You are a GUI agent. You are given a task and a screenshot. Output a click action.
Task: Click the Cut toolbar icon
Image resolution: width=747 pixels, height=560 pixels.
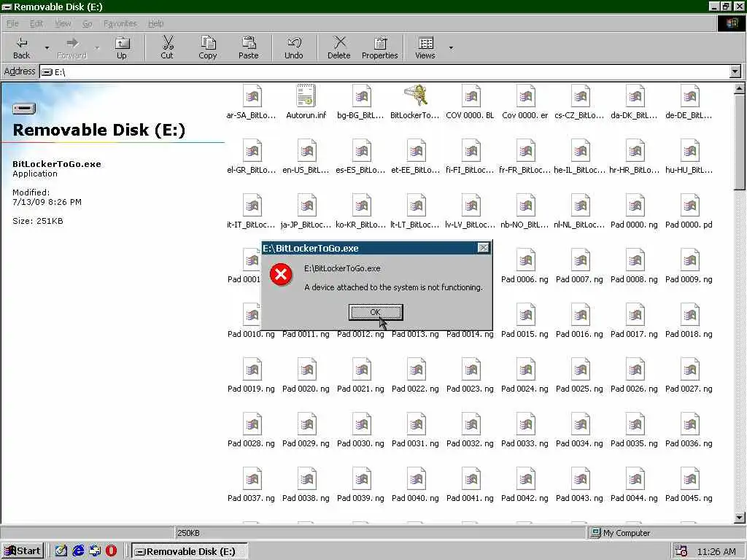(x=167, y=48)
